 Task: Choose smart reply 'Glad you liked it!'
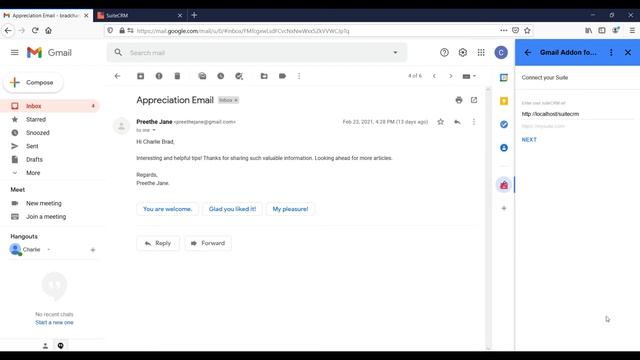[x=232, y=209]
